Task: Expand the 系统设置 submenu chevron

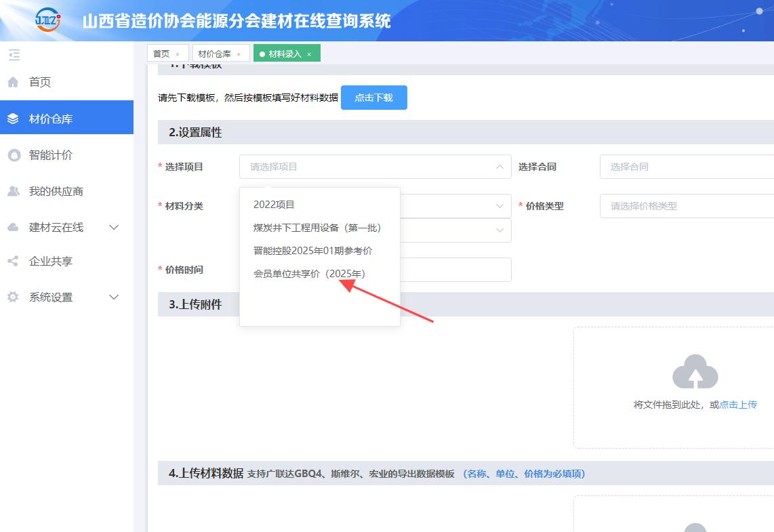Action: pos(114,297)
